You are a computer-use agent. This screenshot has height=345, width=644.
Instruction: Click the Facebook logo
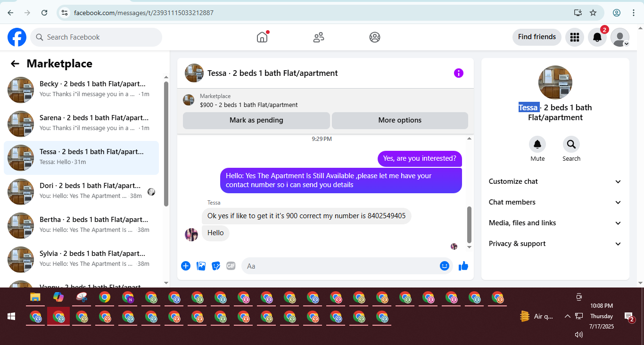17,37
